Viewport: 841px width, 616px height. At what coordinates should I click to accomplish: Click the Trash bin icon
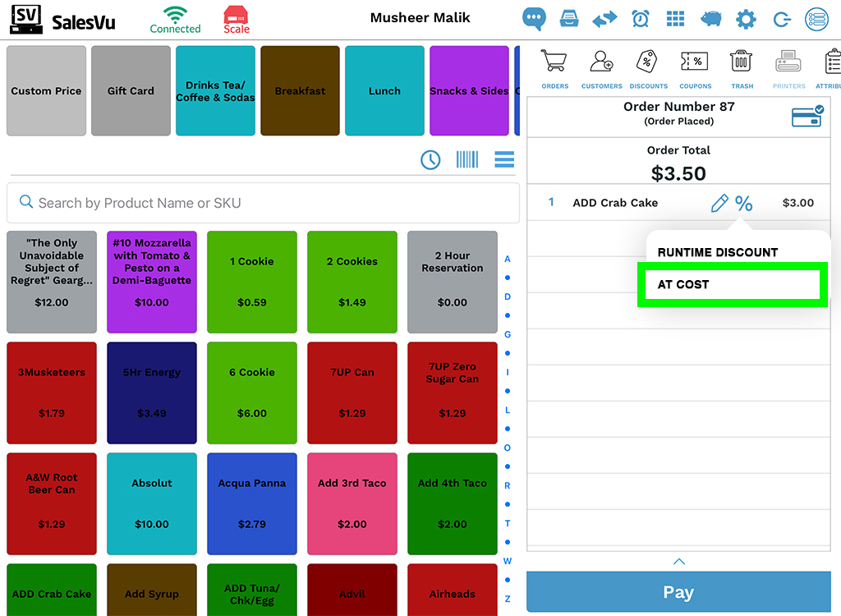pyautogui.click(x=742, y=69)
